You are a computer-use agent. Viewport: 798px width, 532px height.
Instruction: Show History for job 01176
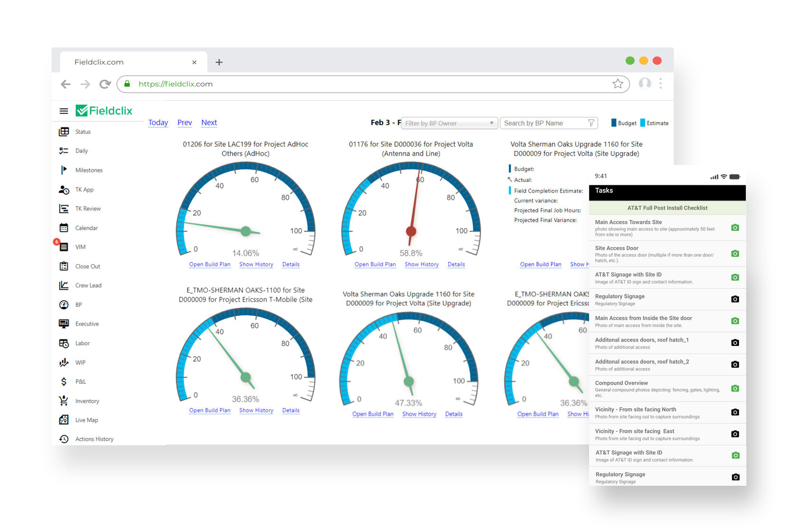click(421, 265)
